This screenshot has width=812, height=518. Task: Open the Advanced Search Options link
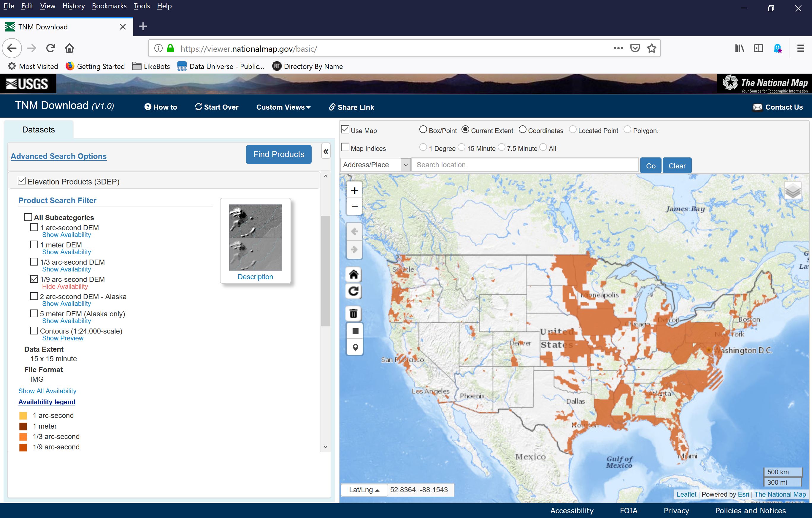tap(59, 156)
